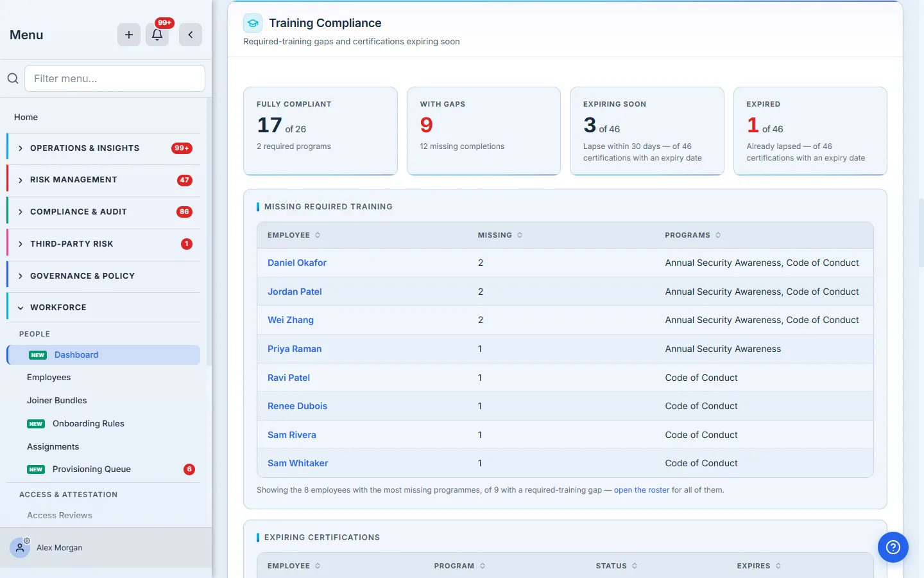
Task: Open Joiner Bundles menu item
Action: pyautogui.click(x=56, y=401)
